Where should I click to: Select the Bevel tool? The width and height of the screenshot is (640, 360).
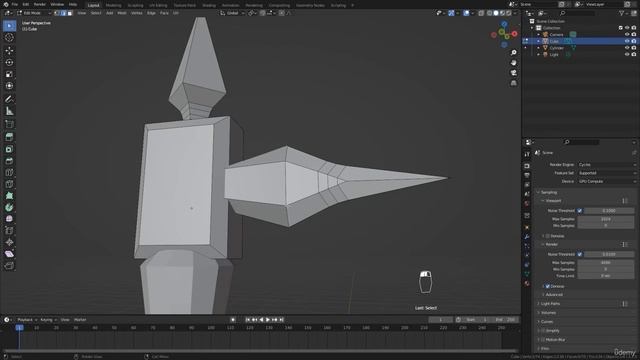9,161
